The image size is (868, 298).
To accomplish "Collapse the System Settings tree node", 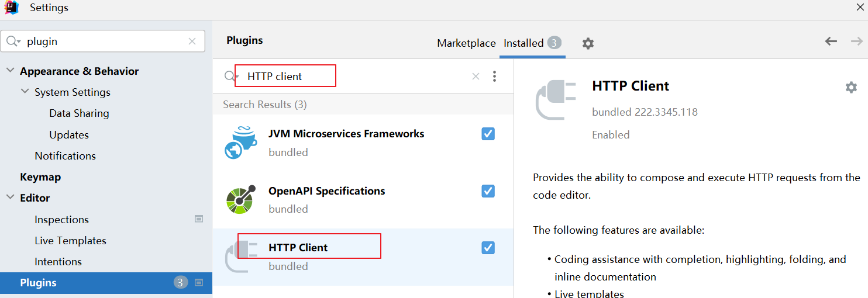I will point(25,92).
